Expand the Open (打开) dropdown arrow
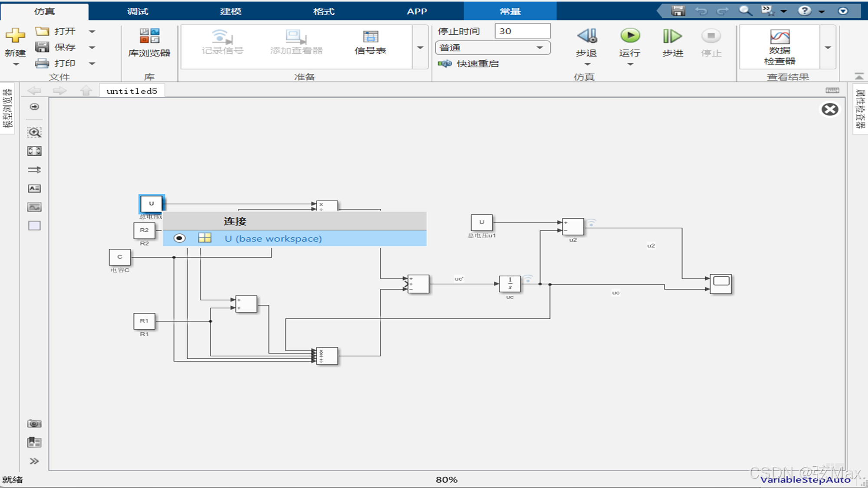Image resolution: width=868 pixels, height=488 pixels. tap(92, 31)
